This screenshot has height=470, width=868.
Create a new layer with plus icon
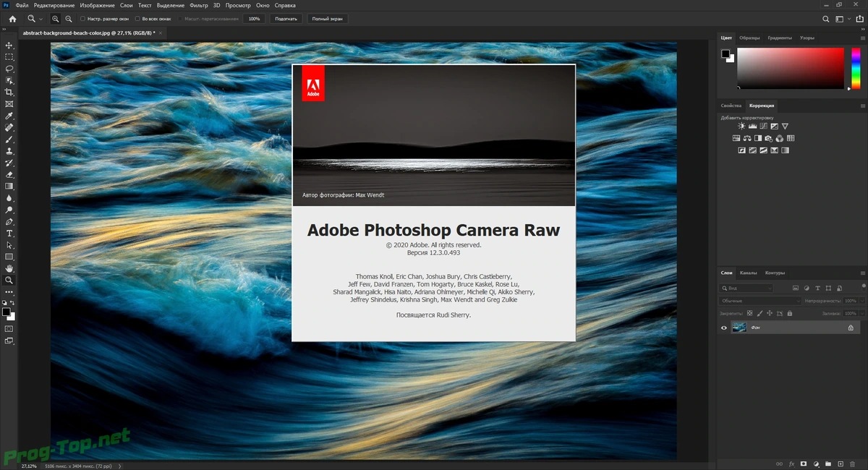pos(841,463)
